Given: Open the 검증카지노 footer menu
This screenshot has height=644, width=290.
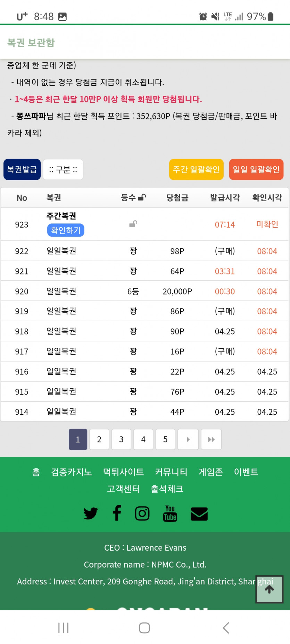Looking at the screenshot, I should pos(72,472).
